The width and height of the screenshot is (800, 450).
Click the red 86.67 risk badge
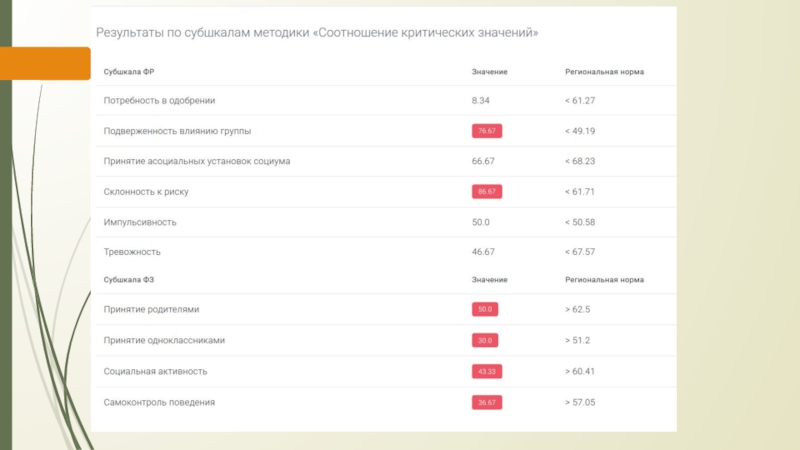coord(487,191)
